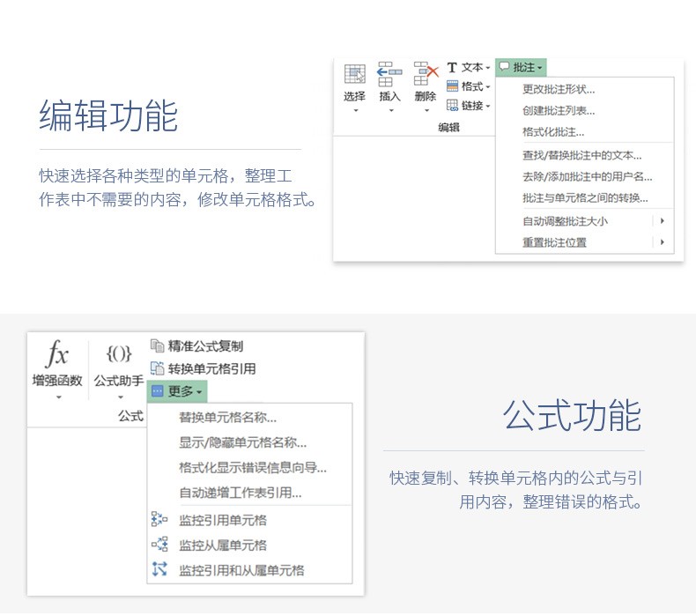Click the 选择 (Select) cells icon
Viewport: 696px width, 616px height.
pos(355,74)
